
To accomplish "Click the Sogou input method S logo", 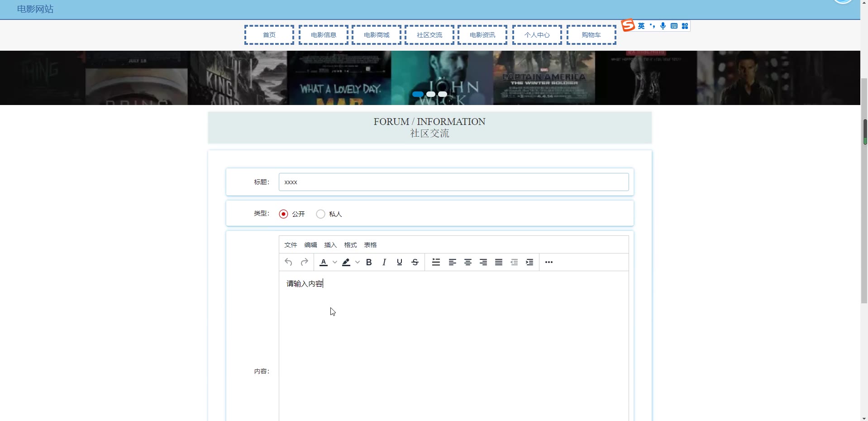I will 628,25.
